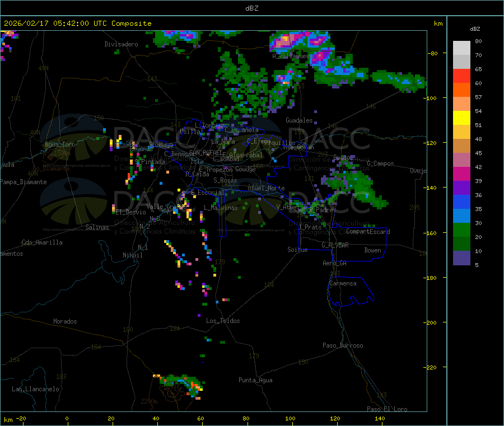Click the Paso_El_Loro label
Viewport: 504px width, 426px height.
387,409
